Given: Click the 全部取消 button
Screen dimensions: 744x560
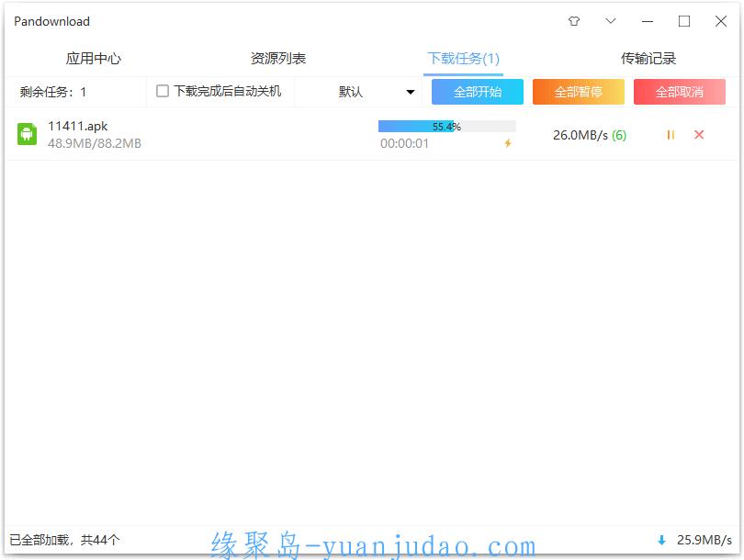Looking at the screenshot, I should coord(679,92).
